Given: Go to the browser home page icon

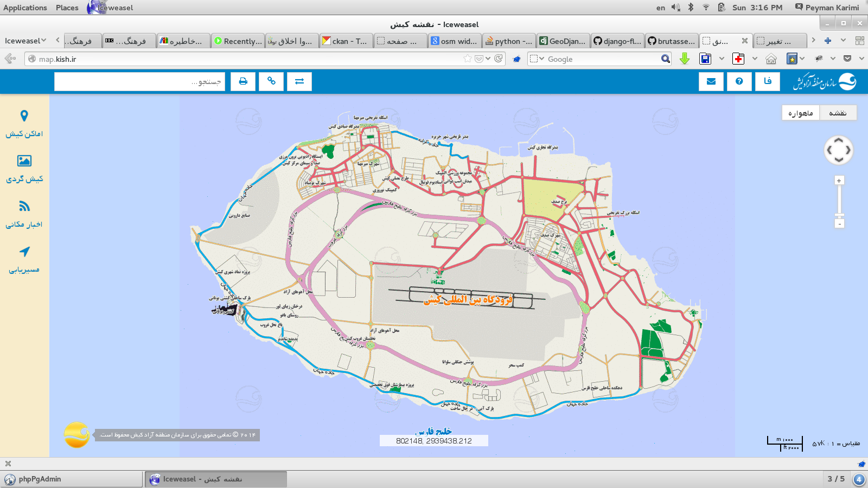Looking at the screenshot, I should [x=771, y=59].
